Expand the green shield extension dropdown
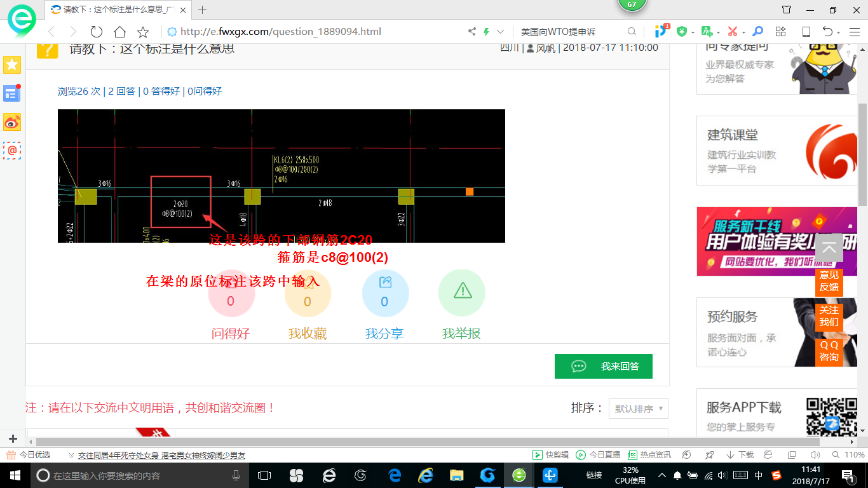The image size is (868, 488). click(x=693, y=32)
